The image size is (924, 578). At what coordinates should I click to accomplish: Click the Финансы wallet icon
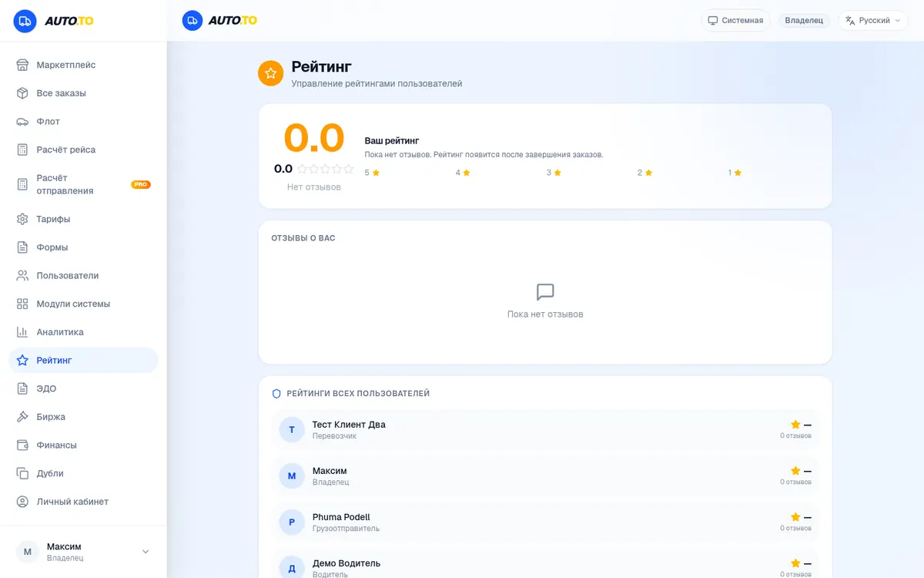(x=22, y=445)
